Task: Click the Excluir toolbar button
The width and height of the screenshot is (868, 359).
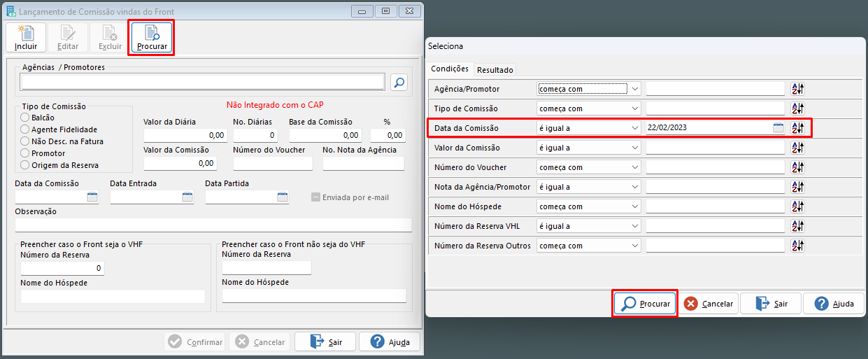Action: click(110, 38)
